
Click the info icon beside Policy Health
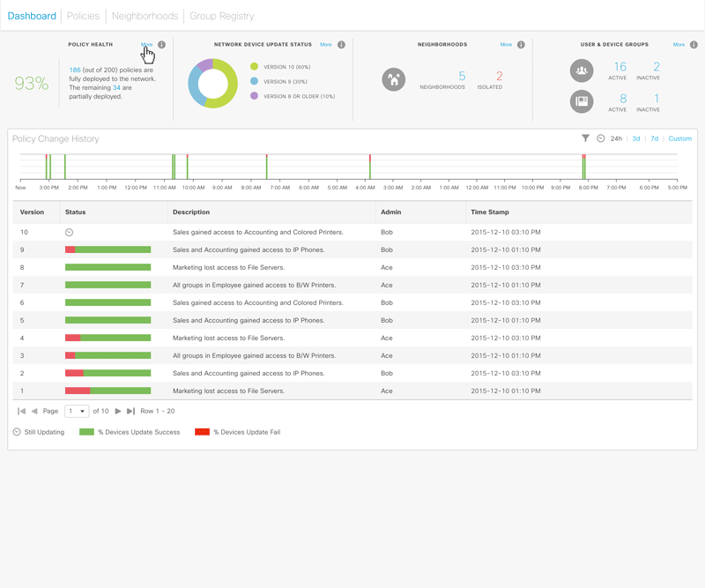[x=161, y=45]
